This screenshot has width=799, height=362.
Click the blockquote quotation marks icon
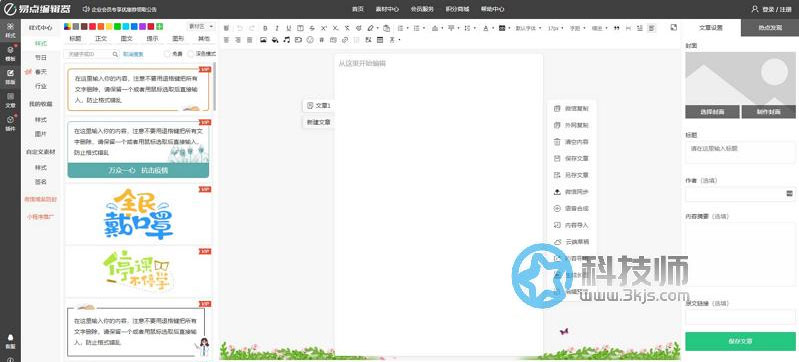617,29
